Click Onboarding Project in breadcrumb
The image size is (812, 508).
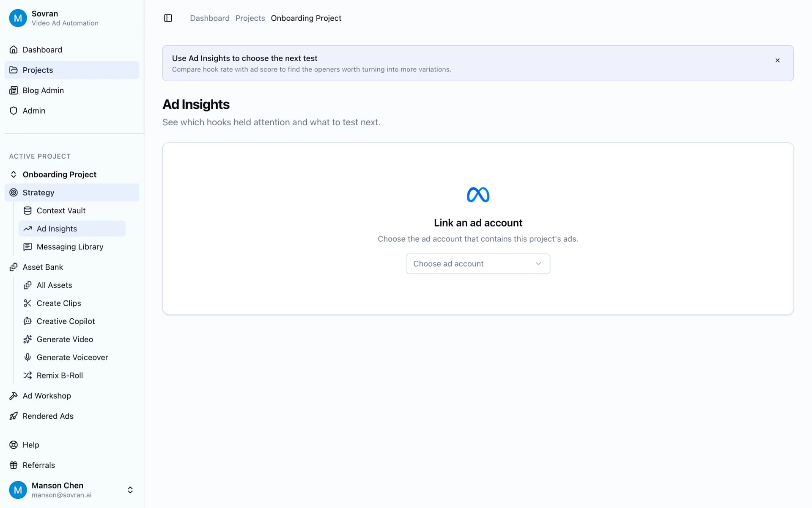(x=306, y=18)
